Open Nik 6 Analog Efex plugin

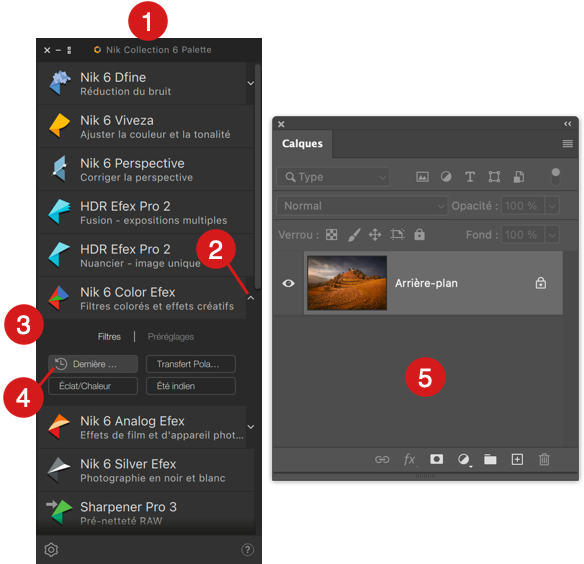tap(142, 427)
